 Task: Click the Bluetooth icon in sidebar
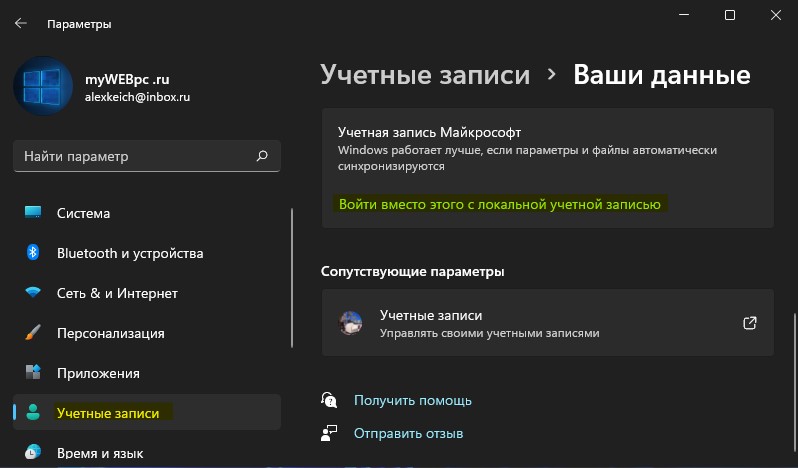[33, 252]
